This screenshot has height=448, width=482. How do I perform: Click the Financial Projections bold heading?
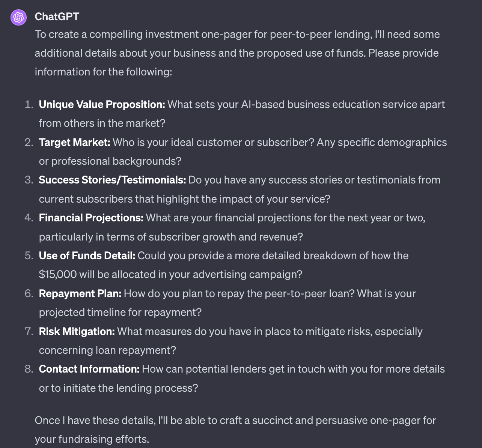coord(91,218)
